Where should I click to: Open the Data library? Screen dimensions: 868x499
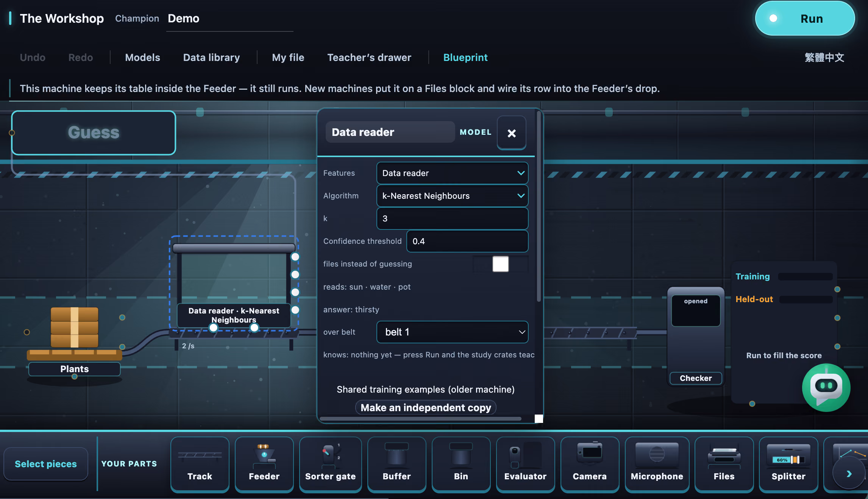pos(211,58)
